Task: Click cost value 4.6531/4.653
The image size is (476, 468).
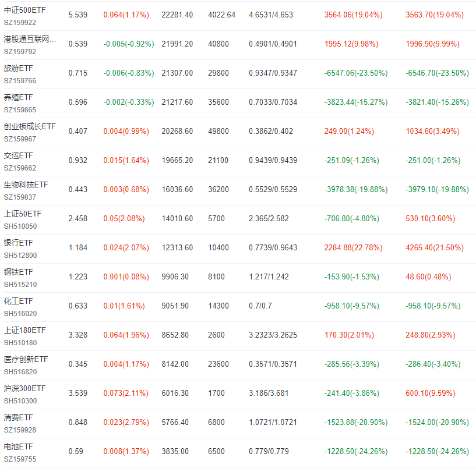Action: pos(271,15)
